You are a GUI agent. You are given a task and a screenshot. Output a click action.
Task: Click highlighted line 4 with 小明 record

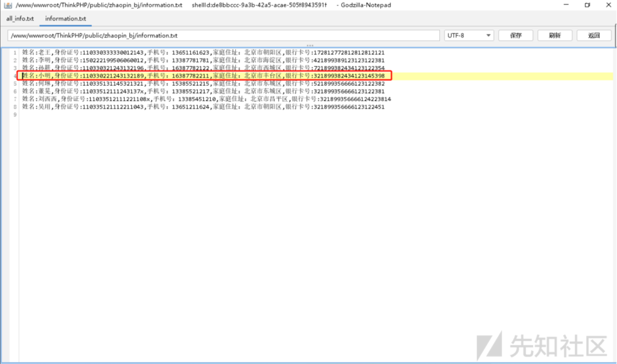(x=203, y=75)
